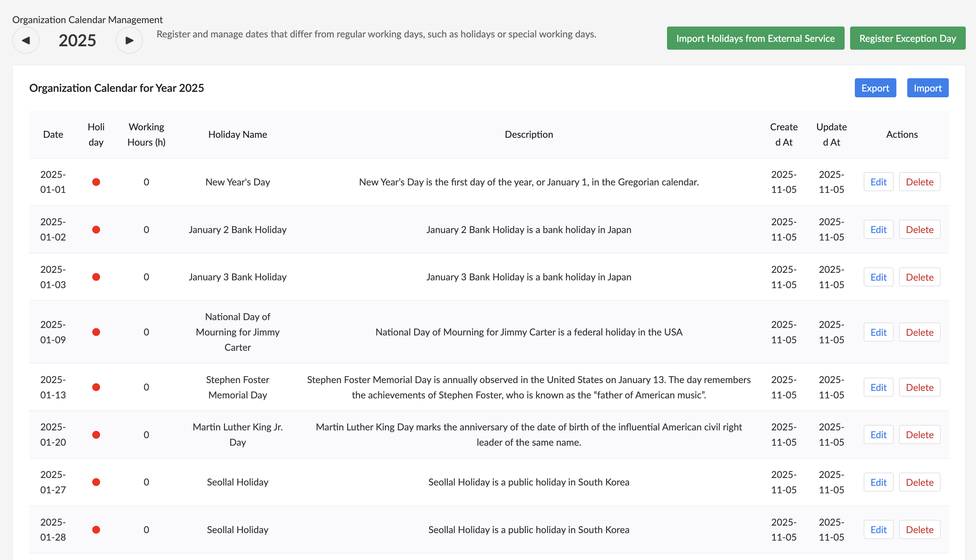Click the 2025 year label
Screen dimensions: 976x560
coord(77,39)
